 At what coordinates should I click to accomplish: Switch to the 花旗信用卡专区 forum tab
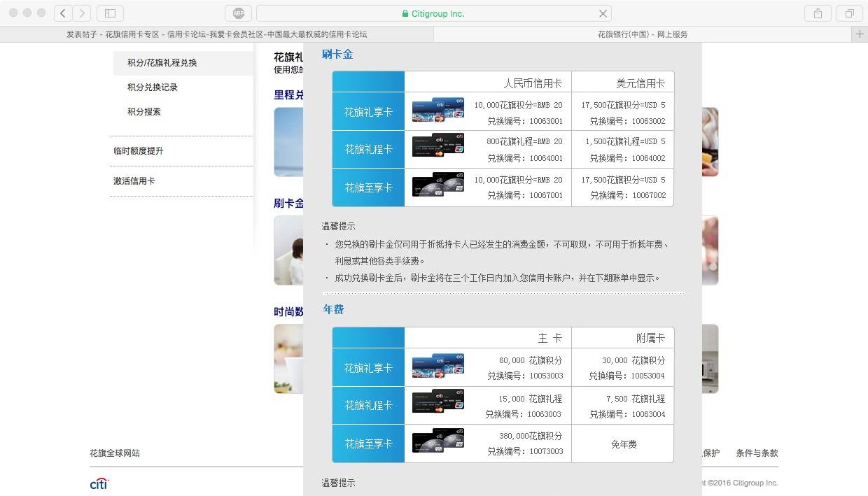pyautogui.click(x=217, y=34)
